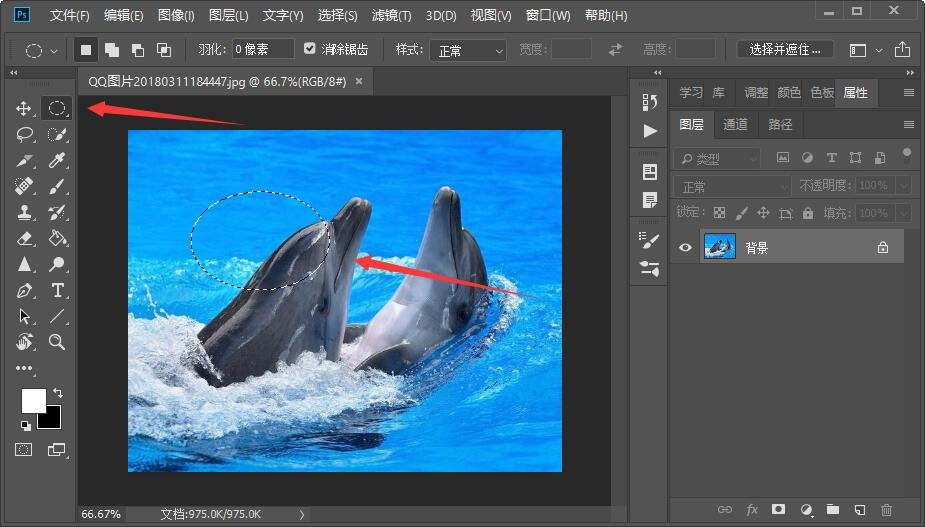Toggle Quick Mask mode icon
Screen dimensions: 925x527
24,450
